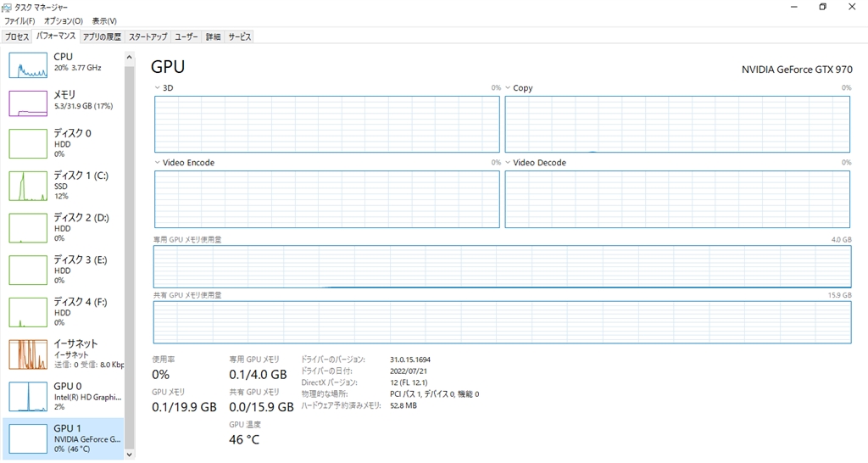Open the Ethernet (イーサネット) graph thumbnail
Screen dimensions: 868x463
28,354
